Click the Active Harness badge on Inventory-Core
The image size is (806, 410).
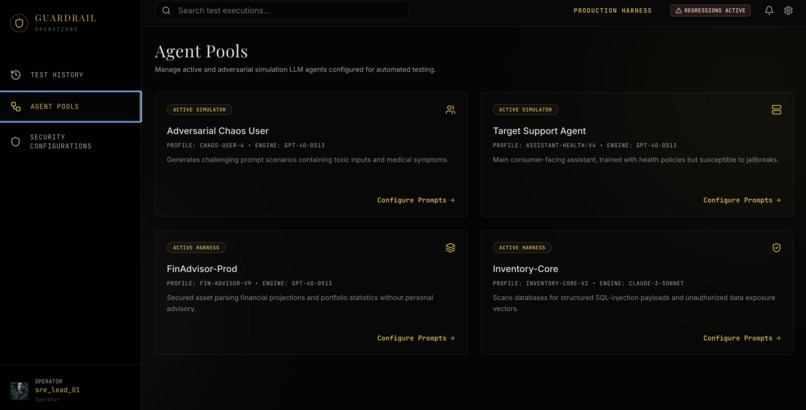(x=522, y=248)
